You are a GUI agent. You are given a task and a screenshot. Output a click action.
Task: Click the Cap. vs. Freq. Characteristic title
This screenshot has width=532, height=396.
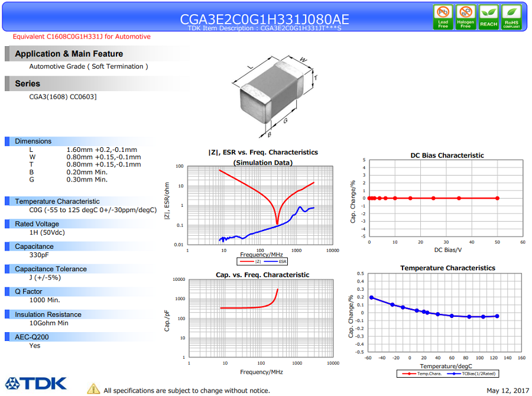coord(262,275)
